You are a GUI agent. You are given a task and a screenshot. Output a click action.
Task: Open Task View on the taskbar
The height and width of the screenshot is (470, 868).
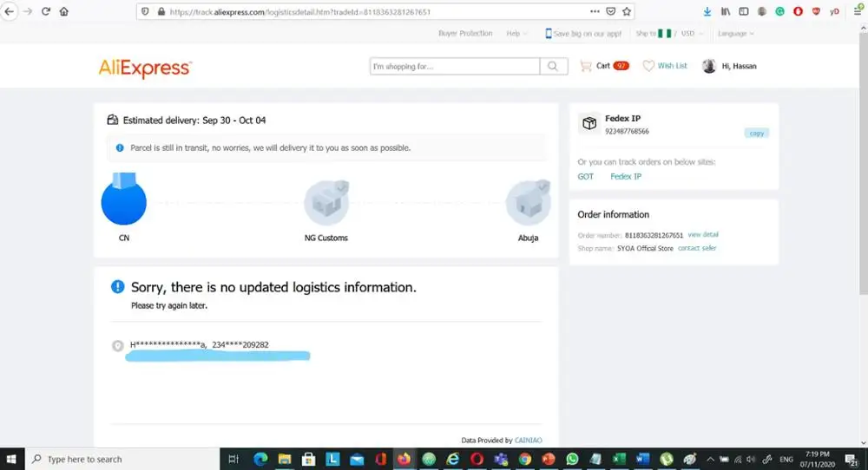(233, 459)
